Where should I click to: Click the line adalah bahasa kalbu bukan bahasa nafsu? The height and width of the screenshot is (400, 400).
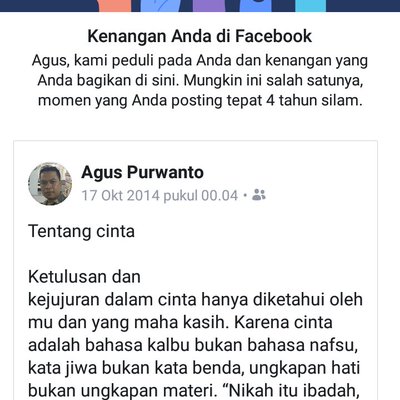click(x=193, y=345)
